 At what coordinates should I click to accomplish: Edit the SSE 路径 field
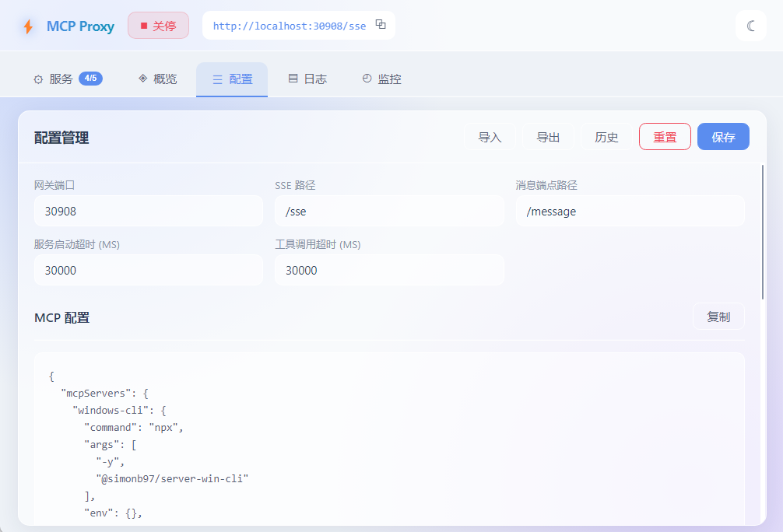click(x=389, y=211)
